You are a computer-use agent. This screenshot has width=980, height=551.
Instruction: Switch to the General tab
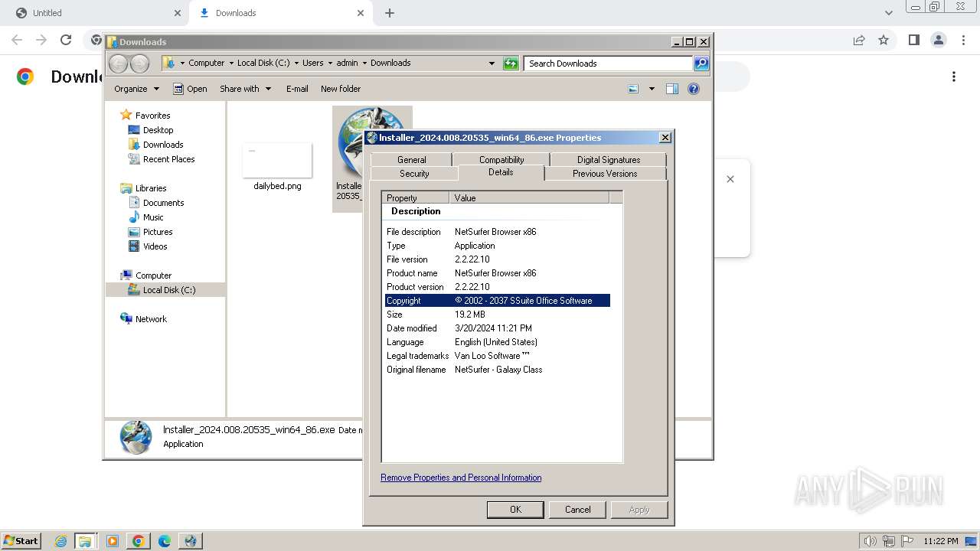click(x=411, y=159)
